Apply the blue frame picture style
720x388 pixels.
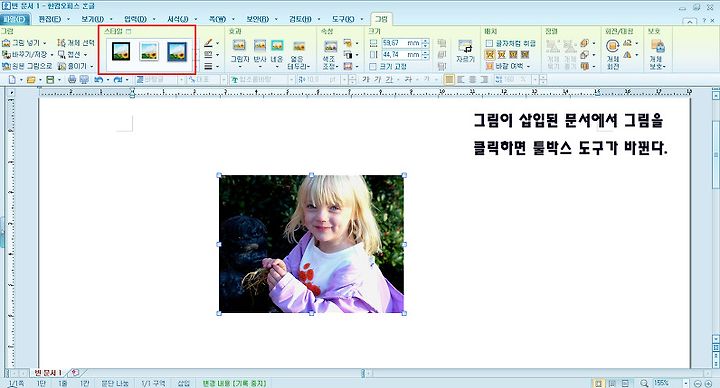click(177, 51)
